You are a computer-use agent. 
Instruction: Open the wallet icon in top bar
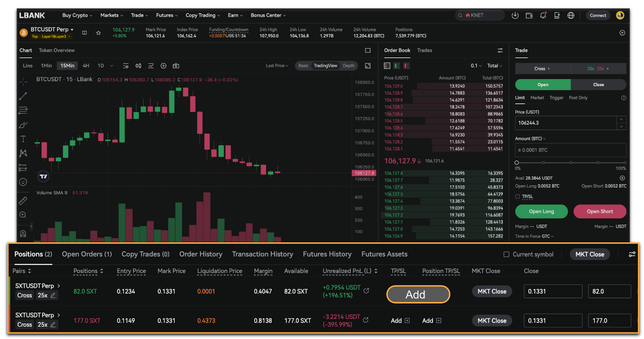click(x=529, y=15)
